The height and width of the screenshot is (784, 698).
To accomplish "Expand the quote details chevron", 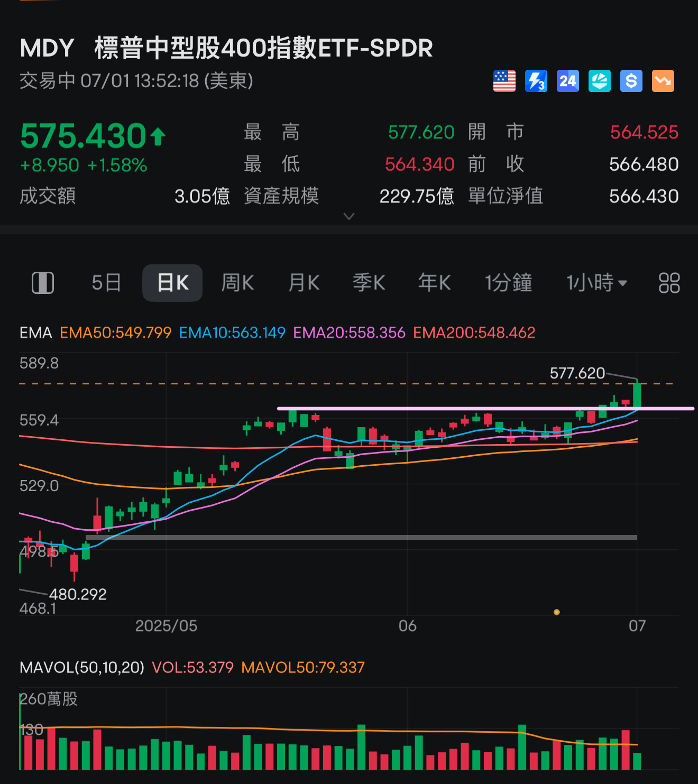I will point(349,216).
